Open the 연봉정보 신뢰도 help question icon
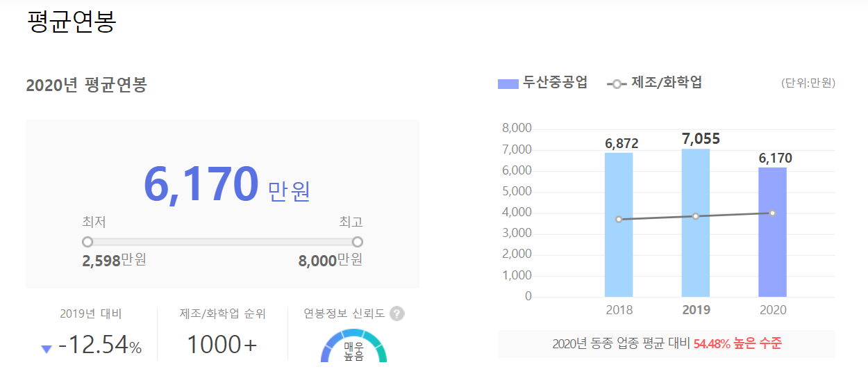This screenshot has width=868, height=383. [397, 314]
